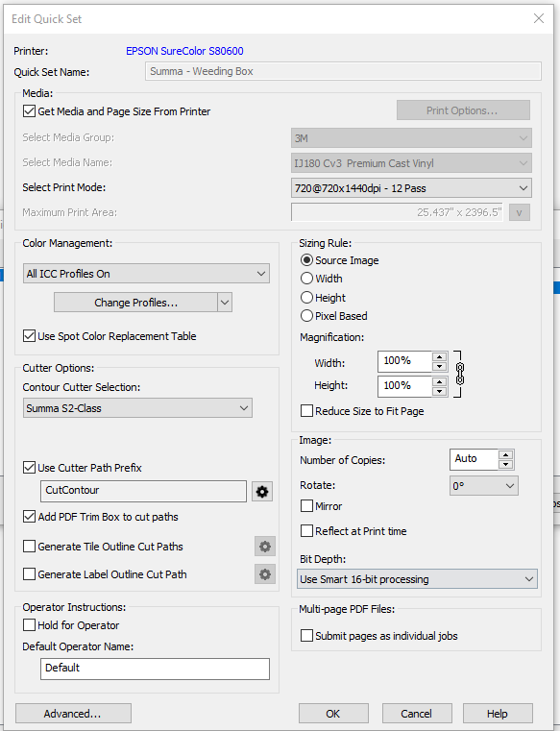Expand Contour Cutter Selection dropdown
The image size is (560, 731).
click(x=137, y=408)
